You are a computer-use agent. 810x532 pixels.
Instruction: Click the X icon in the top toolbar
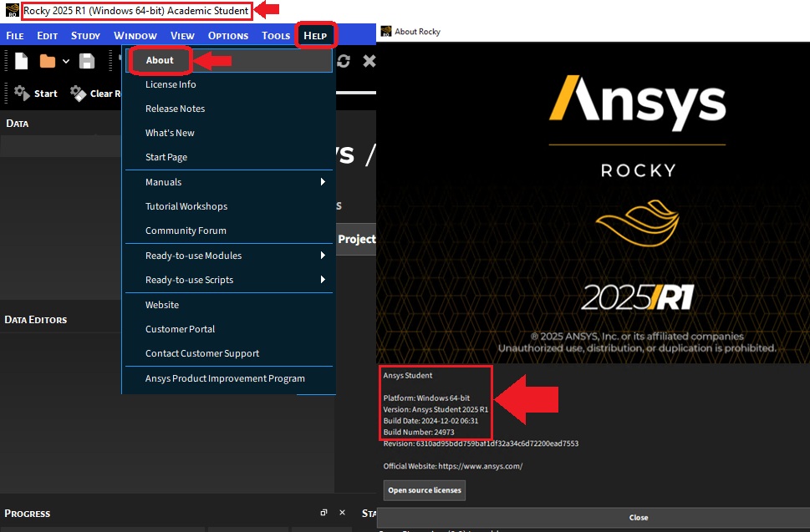369,61
